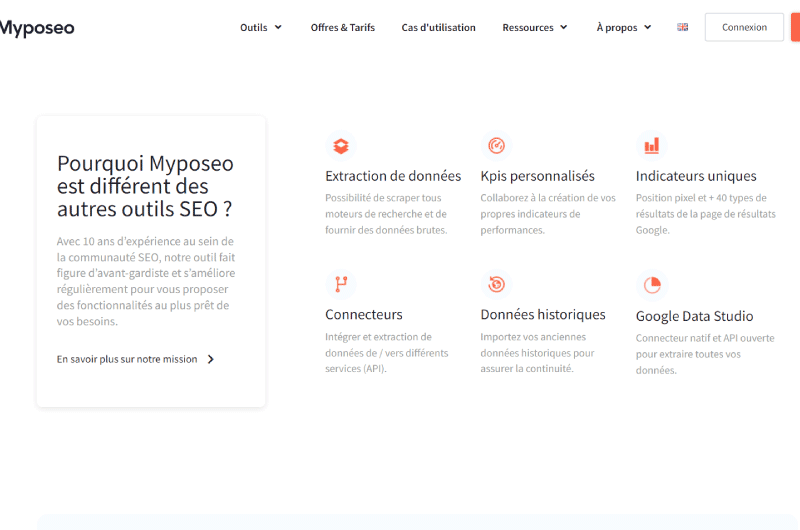The height and width of the screenshot is (530, 800).
Task: Click description Collaborez à la création de vos indicateurs
Action: click(x=548, y=214)
